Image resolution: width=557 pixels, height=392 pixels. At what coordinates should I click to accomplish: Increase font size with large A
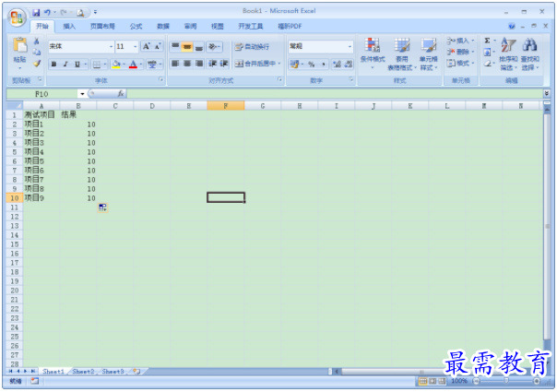[x=146, y=46]
